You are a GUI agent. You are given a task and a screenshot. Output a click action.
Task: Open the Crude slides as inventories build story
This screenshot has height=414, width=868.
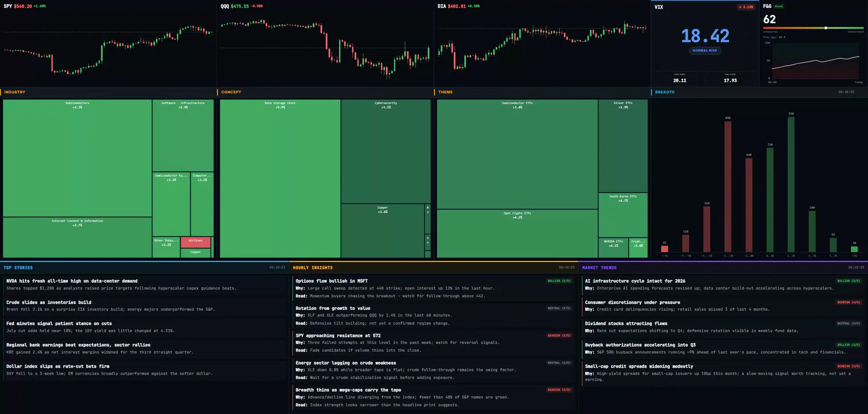[145, 305]
